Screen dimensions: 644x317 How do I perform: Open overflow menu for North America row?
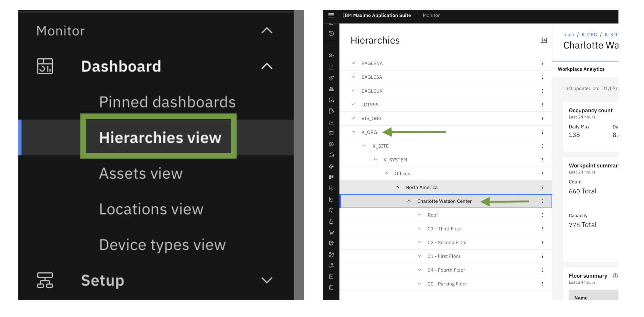542,187
